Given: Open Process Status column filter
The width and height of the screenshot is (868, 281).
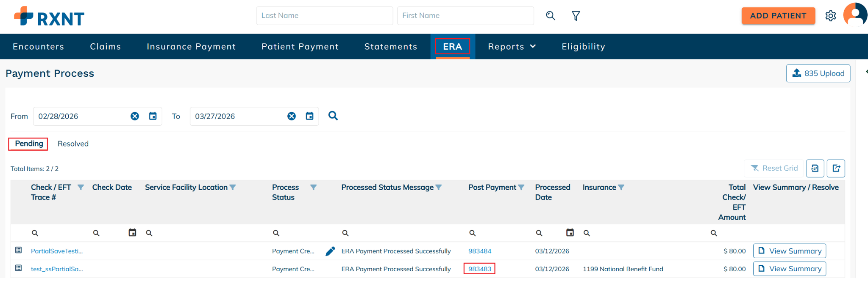Looking at the screenshot, I should pyautogui.click(x=313, y=188).
